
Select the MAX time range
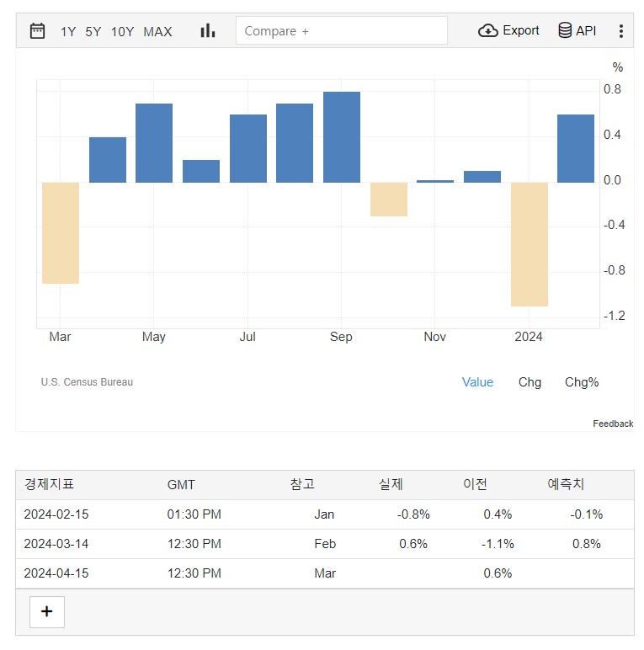[x=157, y=31]
